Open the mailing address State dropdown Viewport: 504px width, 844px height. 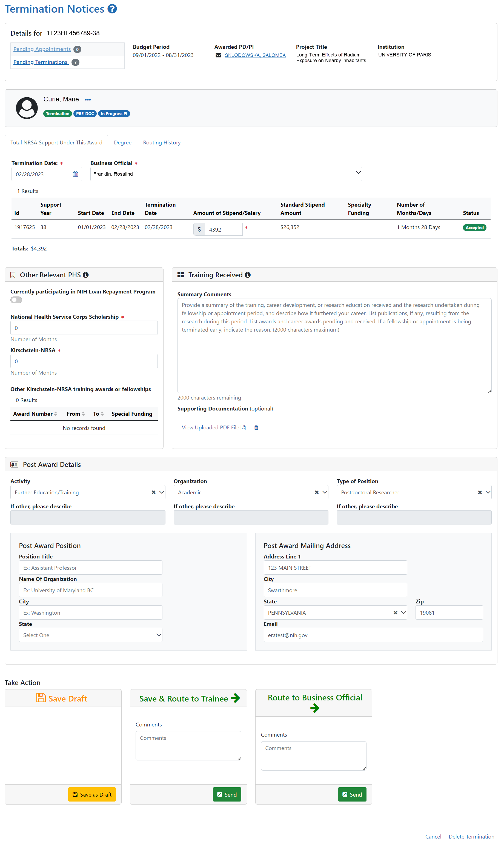(403, 613)
